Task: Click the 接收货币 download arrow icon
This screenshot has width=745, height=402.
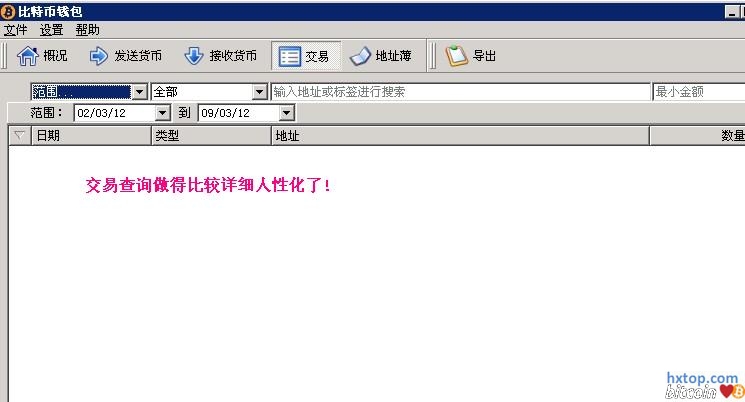Action: pos(194,56)
